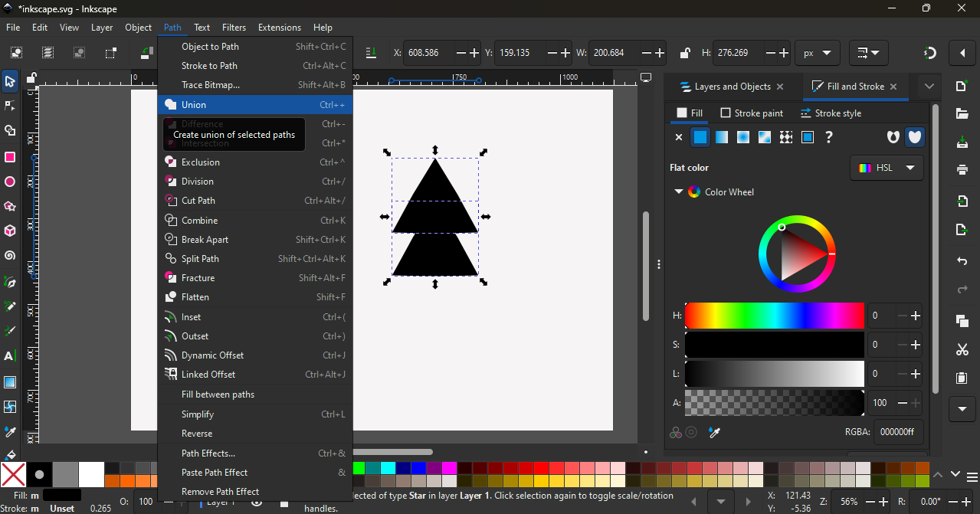Increase the W width stepper plus
This screenshot has width=980, height=514.
coord(661,53)
